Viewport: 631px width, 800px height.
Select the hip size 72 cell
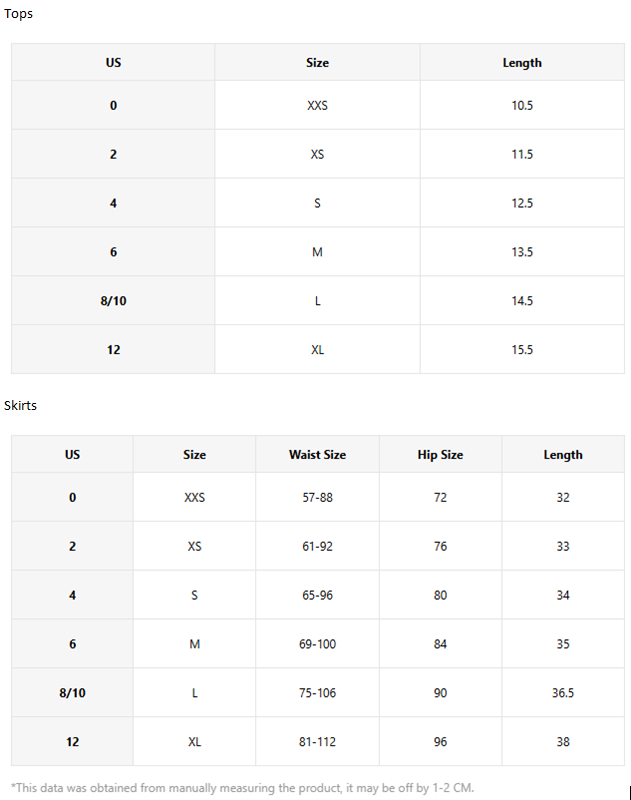(x=440, y=498)
